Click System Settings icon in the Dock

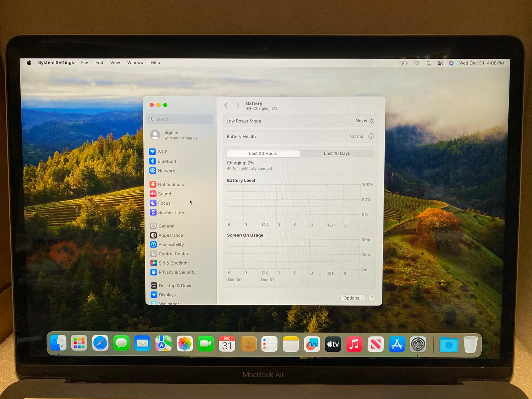(x=418, y=344)
